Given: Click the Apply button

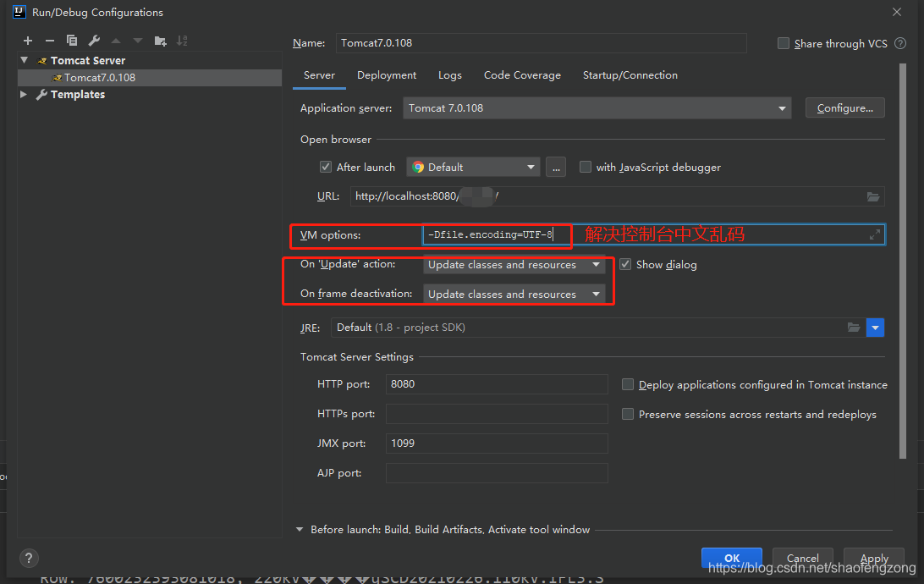Looking at the screenshot, I should click(874, 558).
